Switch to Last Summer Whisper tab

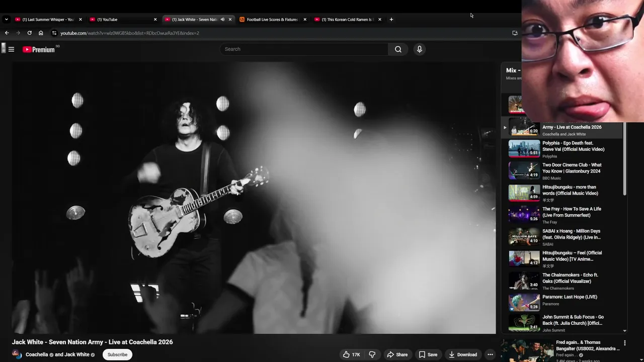coord(48,20)
